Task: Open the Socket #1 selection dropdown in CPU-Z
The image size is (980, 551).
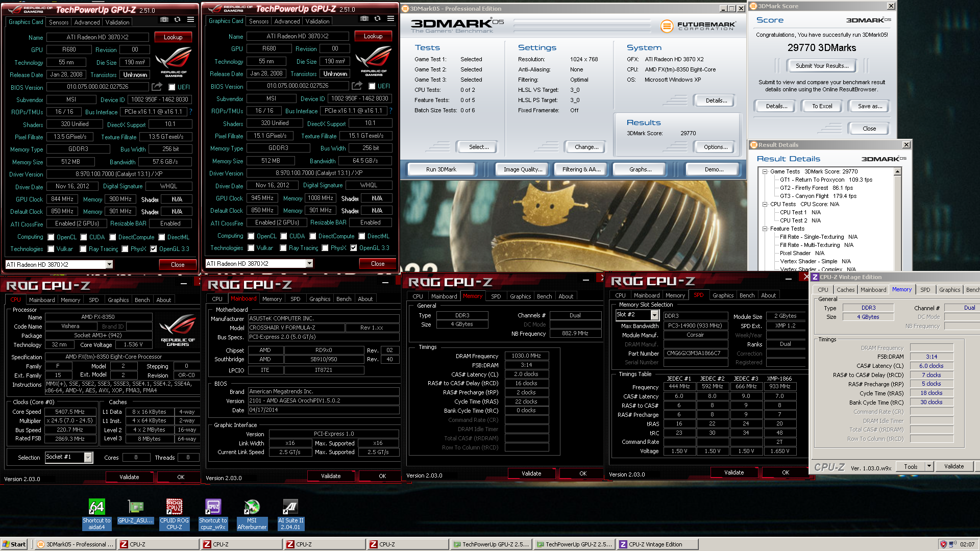Action: [88, 457]
